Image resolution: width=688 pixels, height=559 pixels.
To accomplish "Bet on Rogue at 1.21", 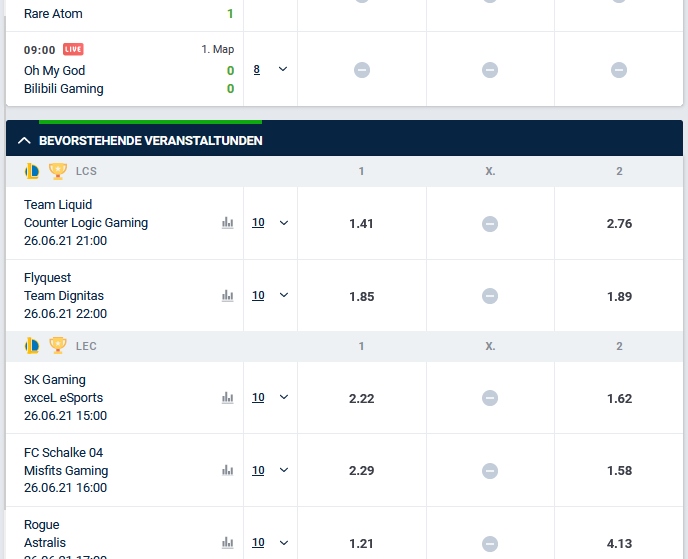I will [x=362, y=544].
